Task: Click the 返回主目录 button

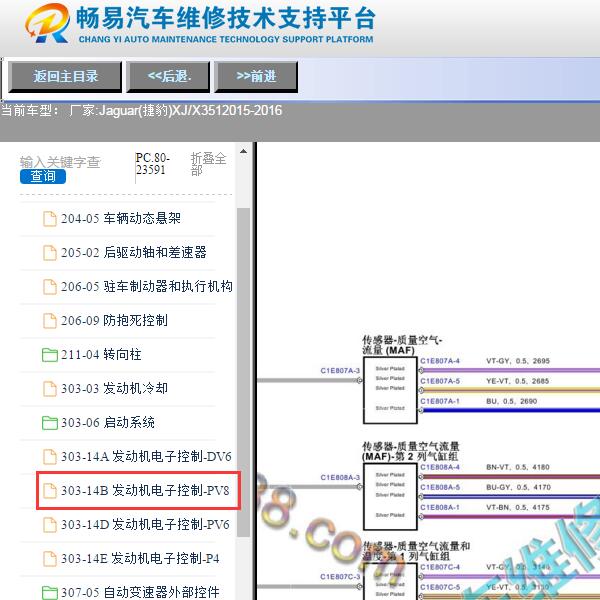Action: (65, 77)
